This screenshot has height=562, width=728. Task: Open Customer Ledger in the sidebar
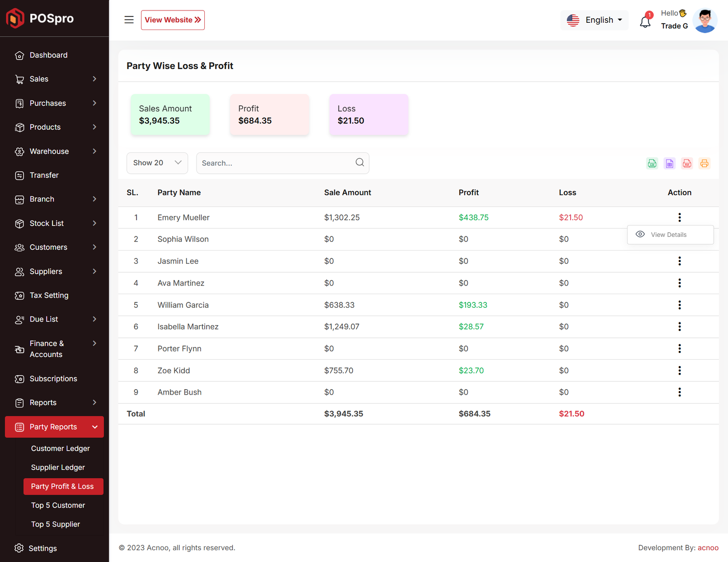click(61, 448)
